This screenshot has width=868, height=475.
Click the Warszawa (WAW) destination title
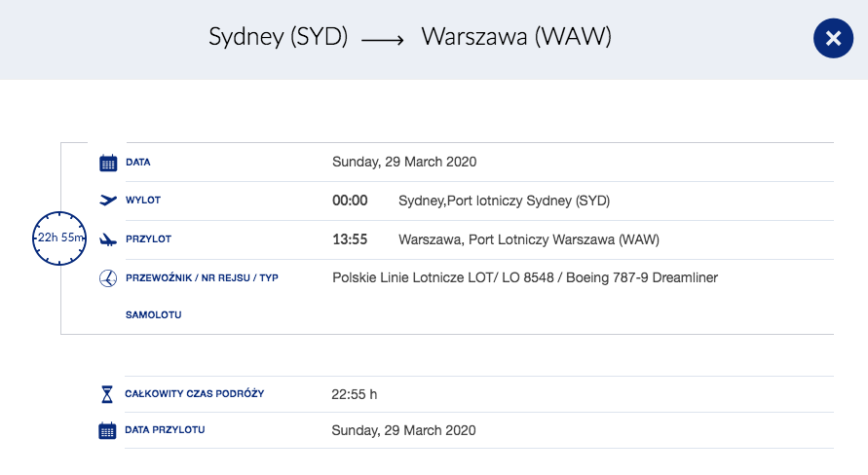tap(516, 37)
